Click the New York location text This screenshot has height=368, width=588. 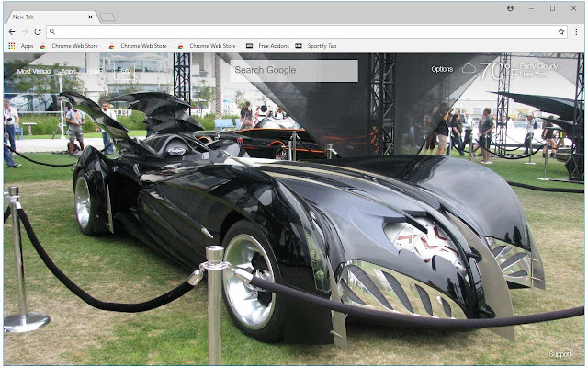tap(534, 74)
